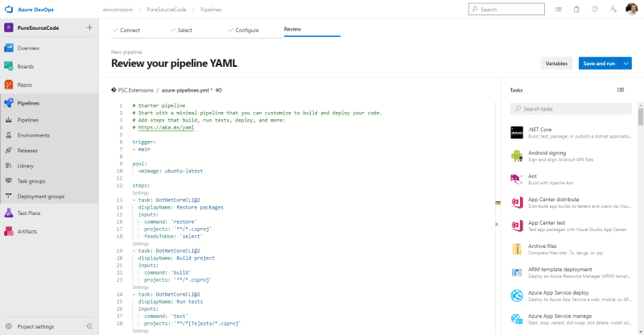Select the Archive files task
Screen dimensions: 644x335
click(x=571, y=249)
